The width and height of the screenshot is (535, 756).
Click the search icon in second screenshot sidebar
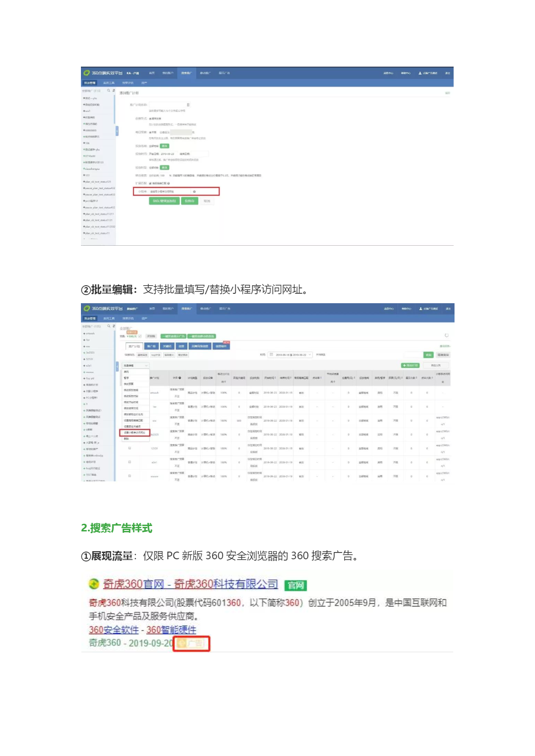(x=108, y=326)
